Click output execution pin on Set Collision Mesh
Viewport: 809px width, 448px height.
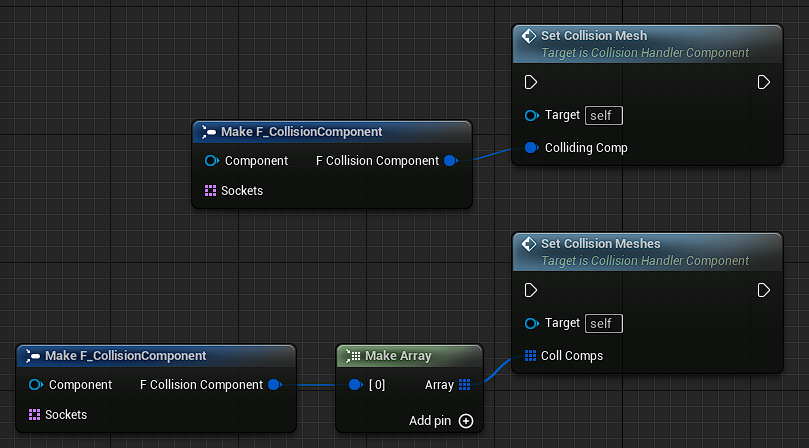click(763, 82)
